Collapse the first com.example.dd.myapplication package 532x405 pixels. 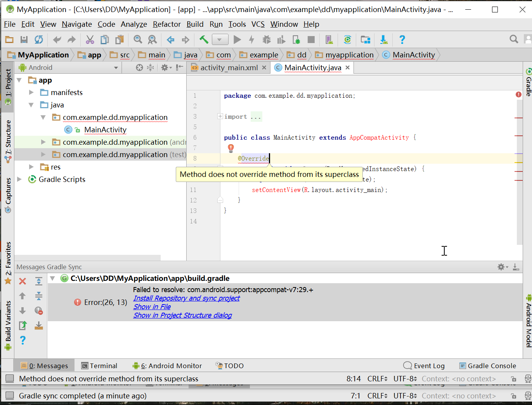pos(43,118)
